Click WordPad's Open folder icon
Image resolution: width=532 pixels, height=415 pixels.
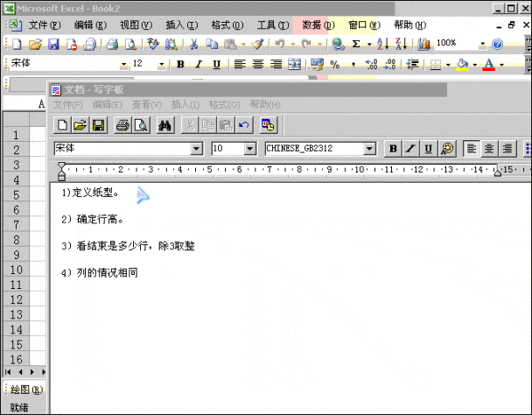(x=81, y=125)
